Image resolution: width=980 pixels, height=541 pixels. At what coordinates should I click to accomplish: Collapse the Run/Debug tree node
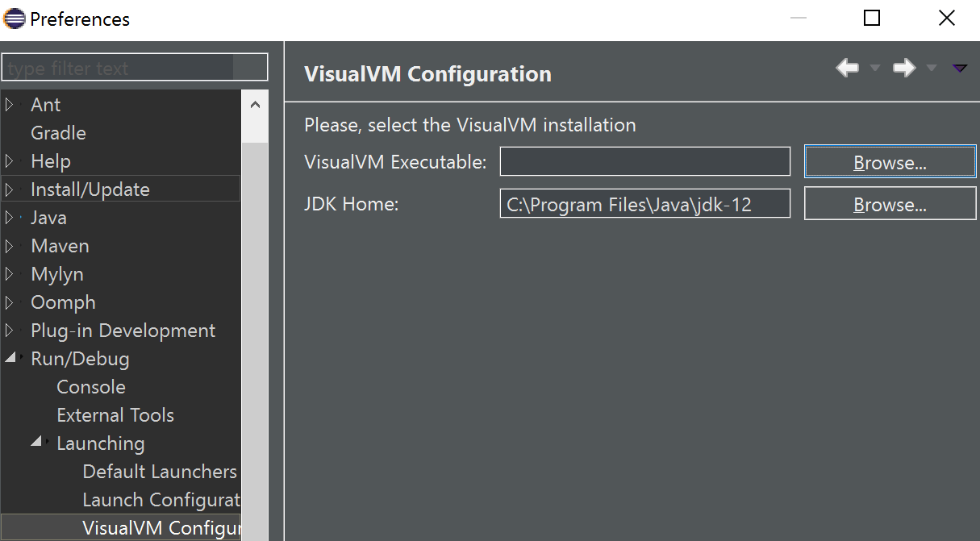point(10,358)
